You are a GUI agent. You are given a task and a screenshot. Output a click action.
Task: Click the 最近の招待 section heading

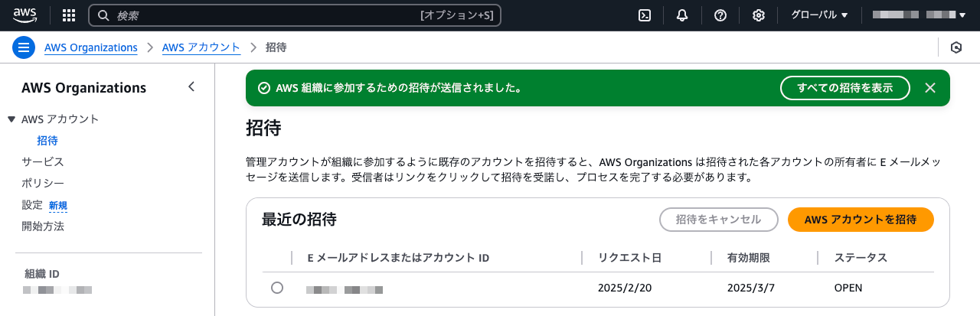pyautogui.click(x=299, y=220)
